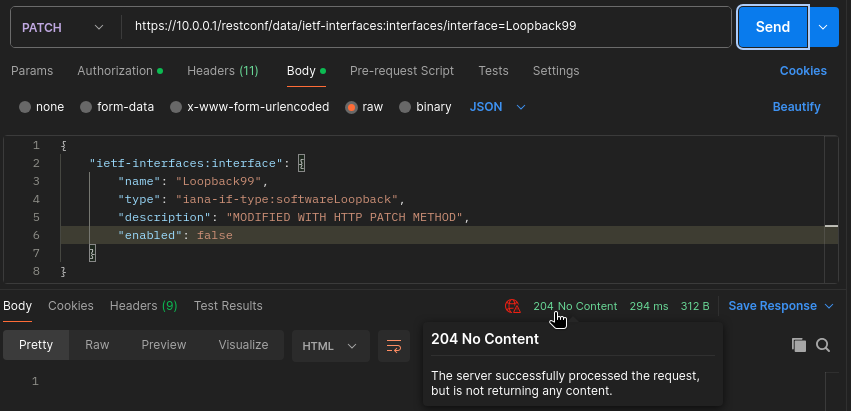Select the none body type
Screen dimensions: 851x411
coord(41,107)
